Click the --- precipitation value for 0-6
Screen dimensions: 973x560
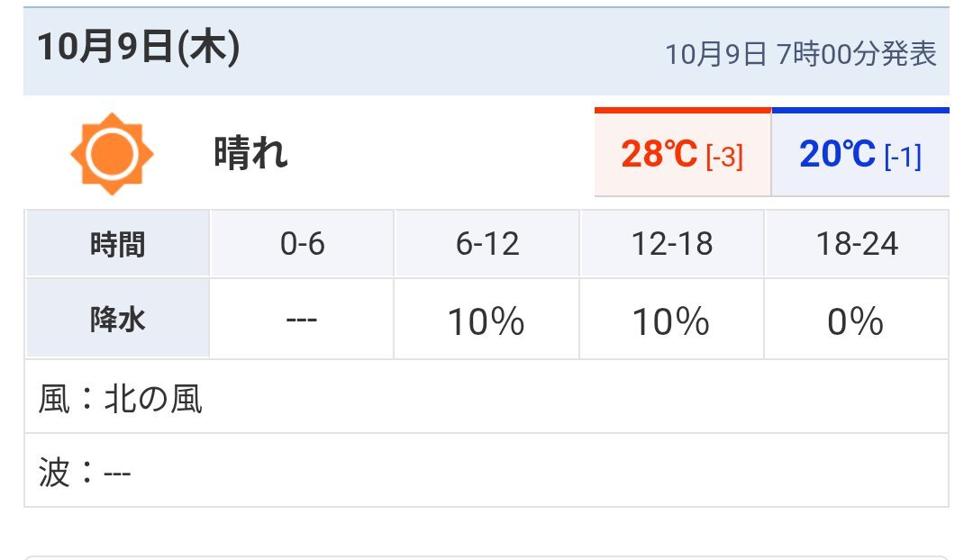[302, 321]
